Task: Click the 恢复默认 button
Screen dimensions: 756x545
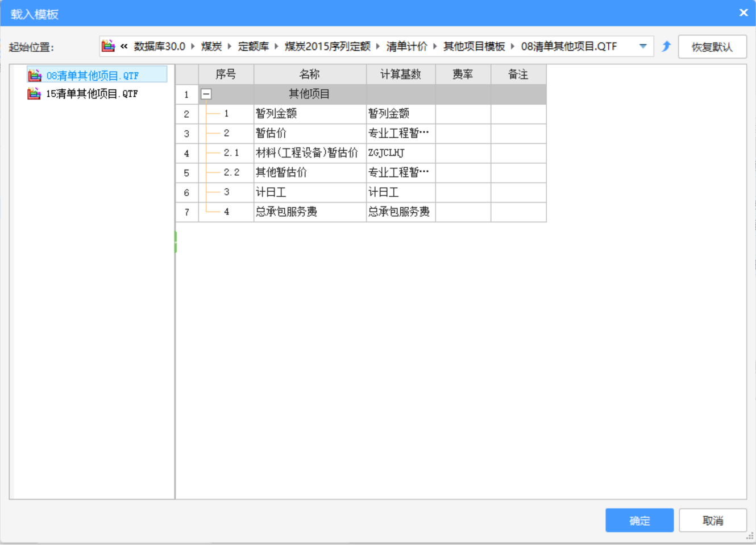Action: point(712,47)
